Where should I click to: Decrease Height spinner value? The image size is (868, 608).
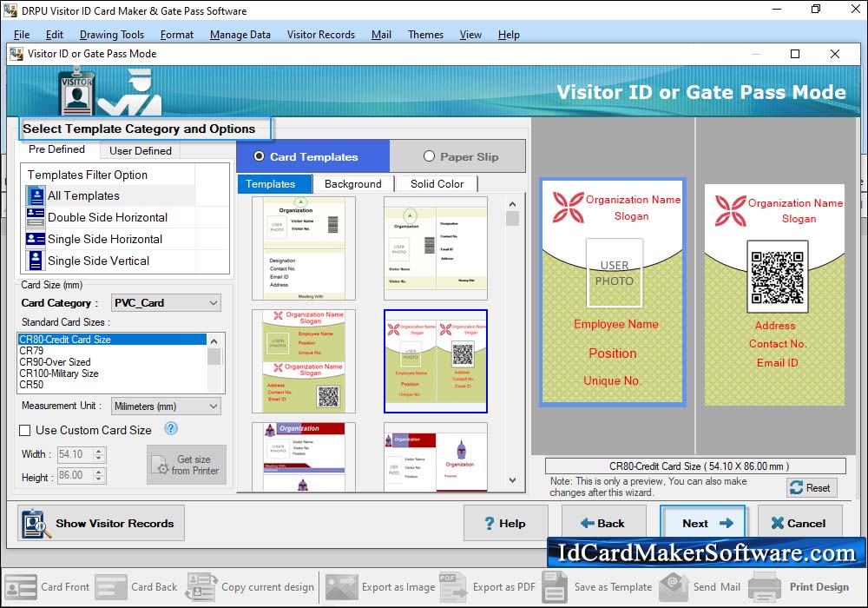(99, 479)
